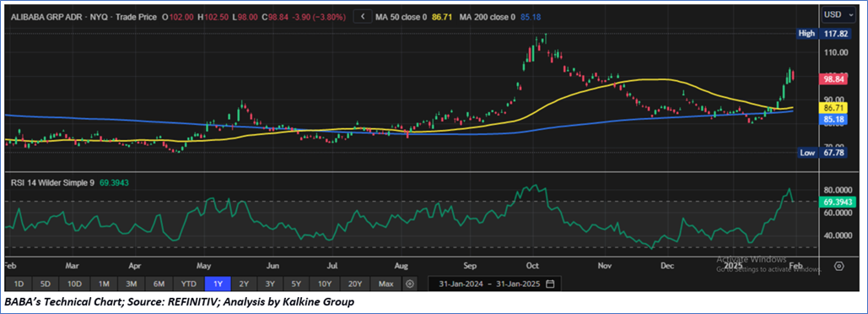Click the 110.00 price axis label

pos(835,52)
